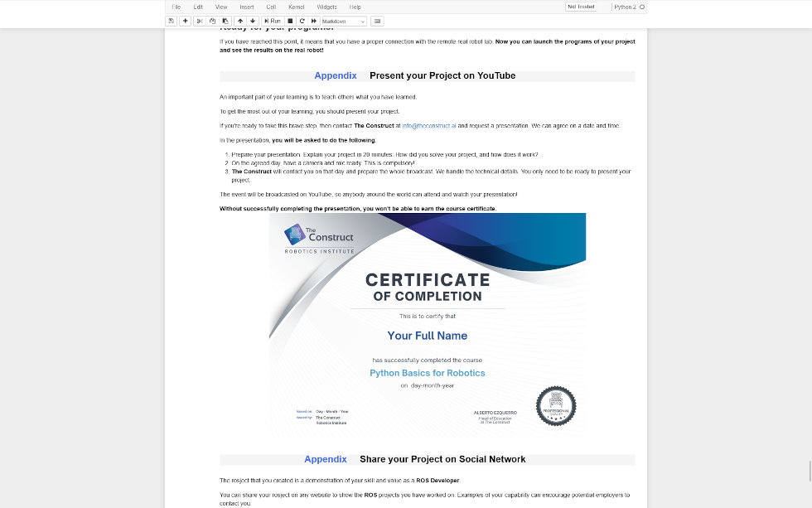Move selected cell down
The width and height of the screenshot is (812, 508).
click(x=253, y=21)
